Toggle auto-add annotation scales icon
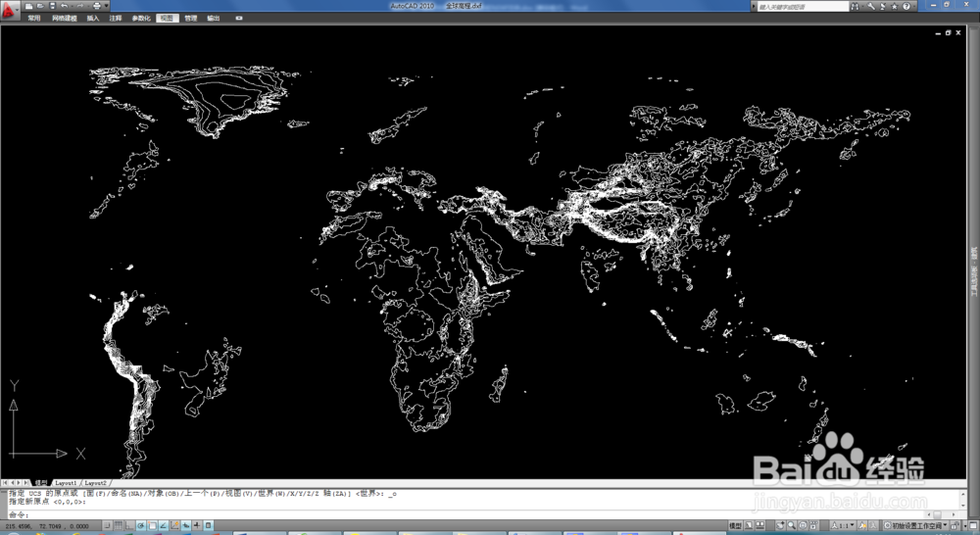This screenshot has width=980, height=535. point(872,526)
